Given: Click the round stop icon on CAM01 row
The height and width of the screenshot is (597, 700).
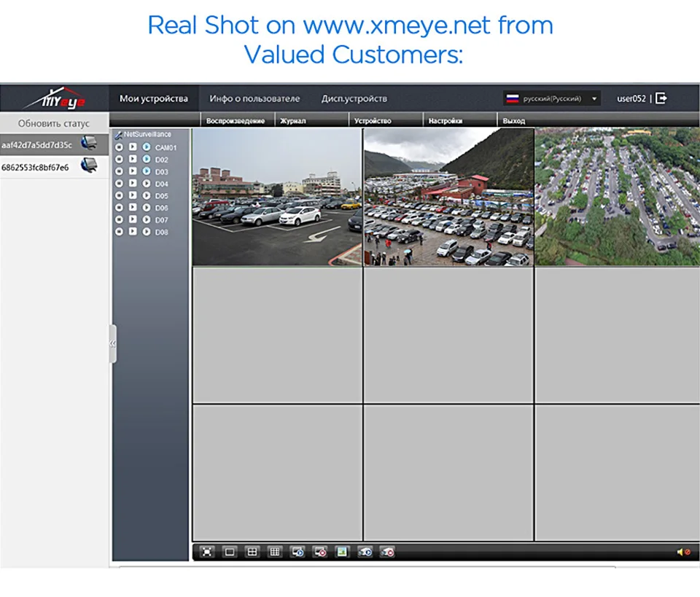Looking at the screenshot, I should pos(119,147).
